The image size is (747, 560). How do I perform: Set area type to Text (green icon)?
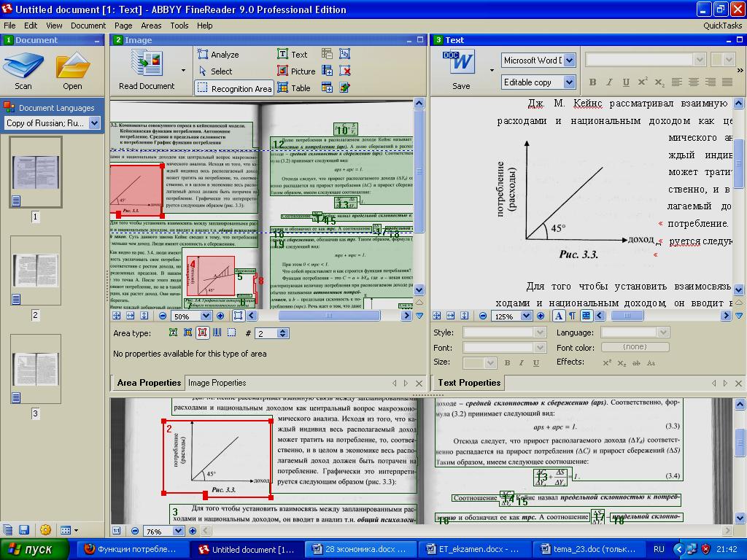(x=174, y=332)
